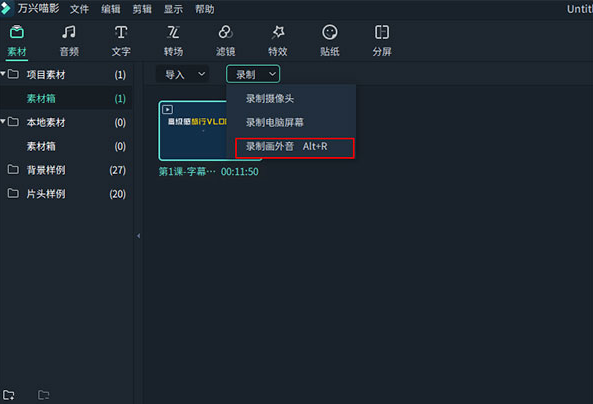Open the 滤镜 filters panel

225,41
